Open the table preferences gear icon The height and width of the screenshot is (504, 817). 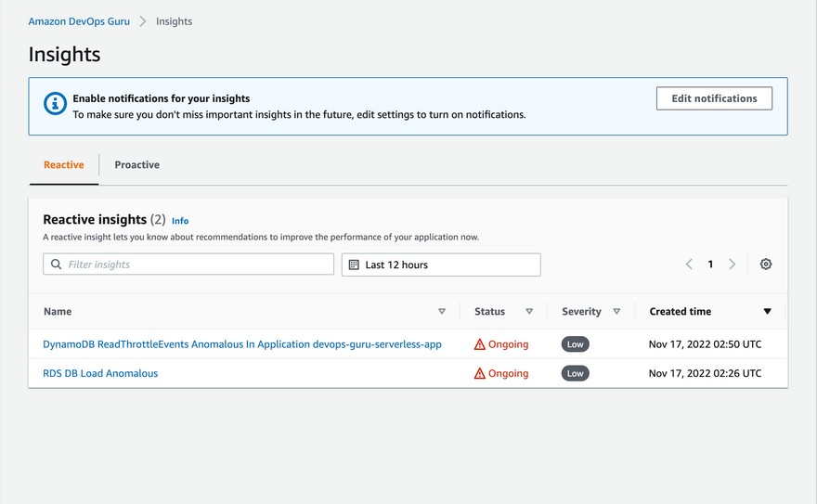coord(765,265)
